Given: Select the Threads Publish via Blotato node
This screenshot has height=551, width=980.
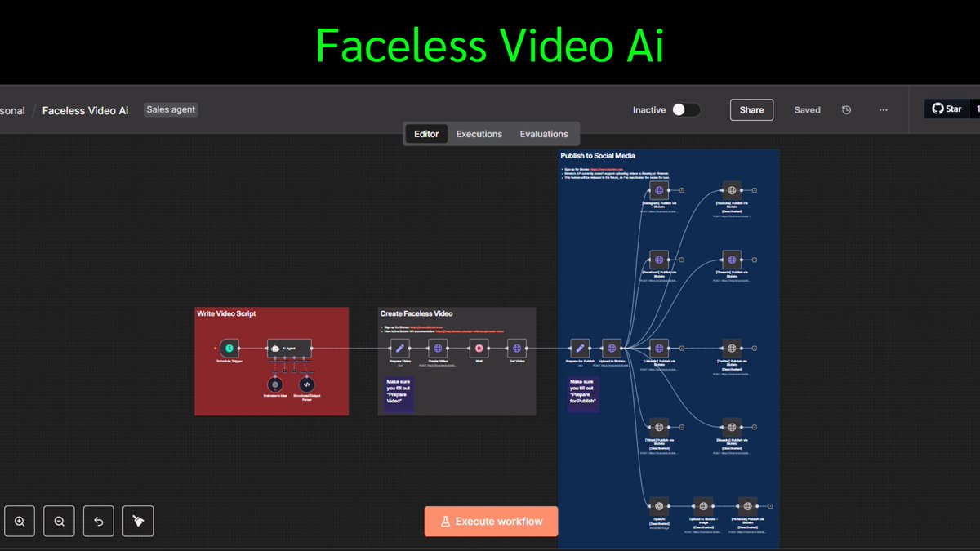Looking at the screenshot, I should (731, 260).
